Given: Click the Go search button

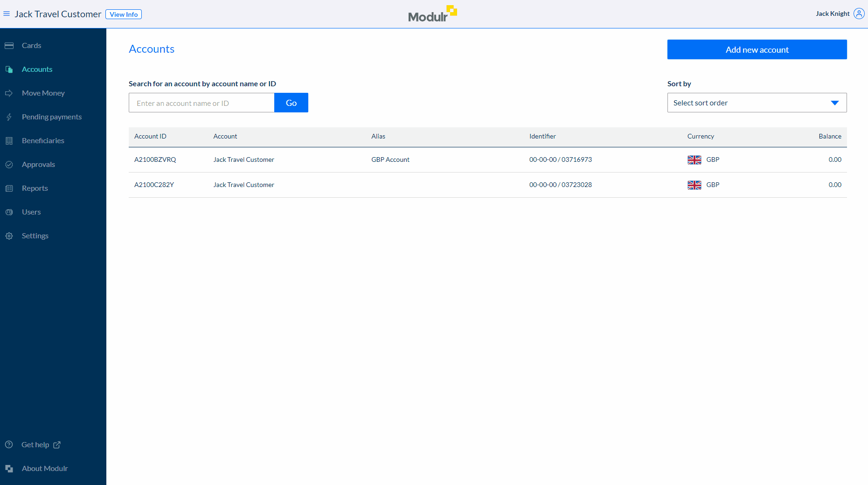Looking at the screenshot, I should point(291,103).
